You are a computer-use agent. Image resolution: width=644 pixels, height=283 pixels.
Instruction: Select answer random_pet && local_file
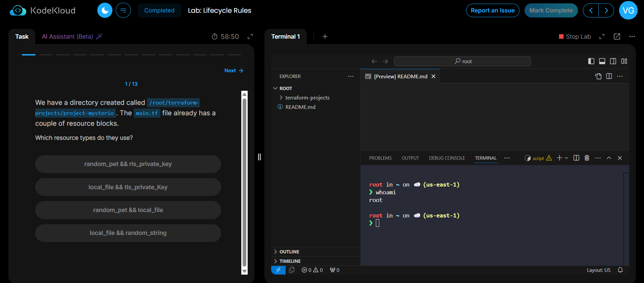(128, 210)
